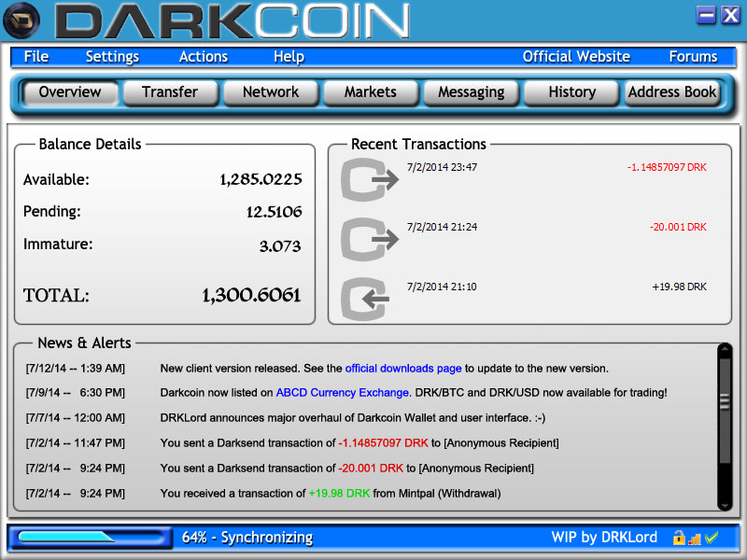
Task: Click the wallet lock icon in status bar
Action: tap(679, 538)
